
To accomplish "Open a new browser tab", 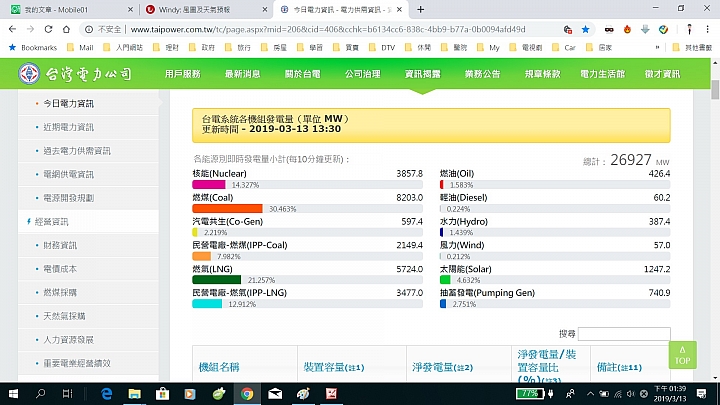I will pos(420,9).
